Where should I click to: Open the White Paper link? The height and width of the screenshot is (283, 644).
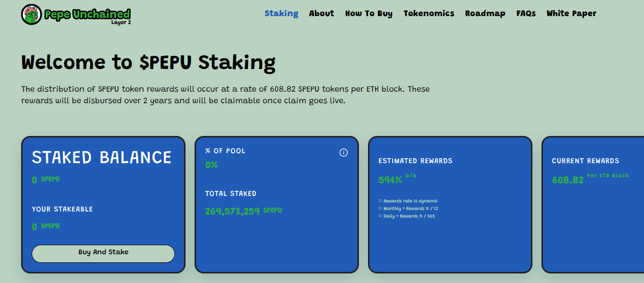pyautogui.click(x=571, y=14)
